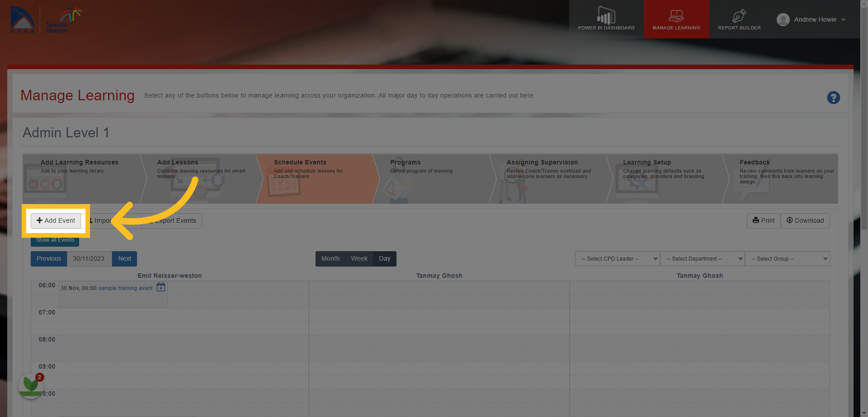Viewport: 868px width, 417px height.
Task: Open the Report Builder pen icon
Action: [x=739, y=16]
